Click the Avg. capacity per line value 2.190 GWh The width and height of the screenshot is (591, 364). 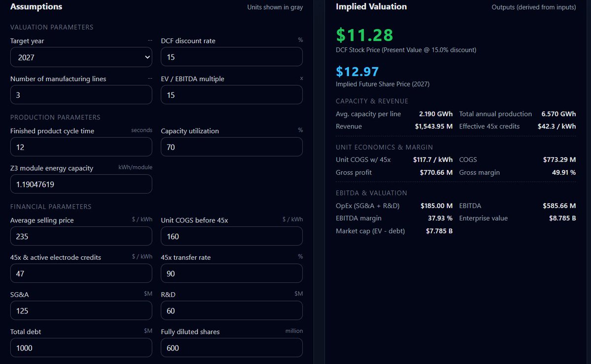point(435,114)
